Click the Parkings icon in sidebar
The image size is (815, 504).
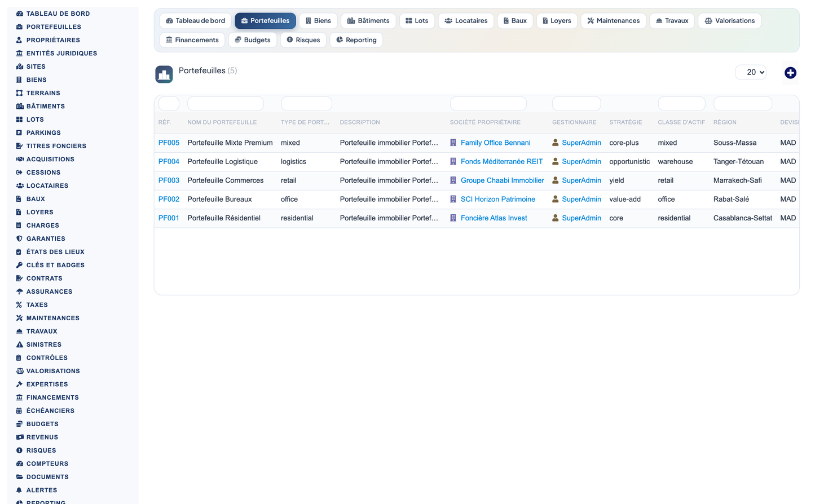pyautogui.click(x=20, y=132)
